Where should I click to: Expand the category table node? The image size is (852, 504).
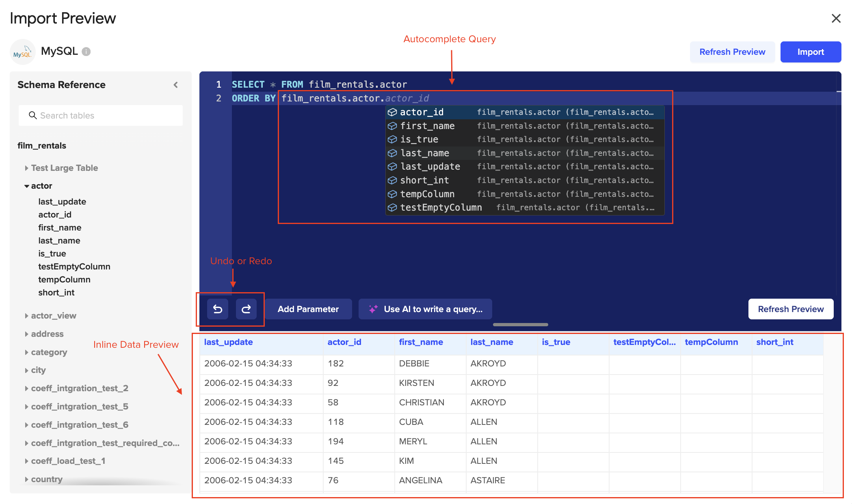[27, 352]
